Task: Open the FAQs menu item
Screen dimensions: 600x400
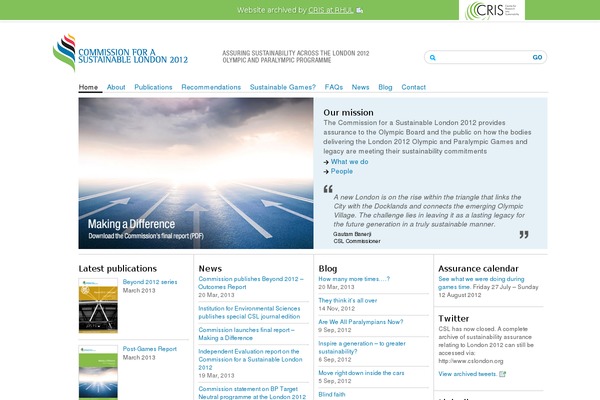Action: [x=334, y=87]
